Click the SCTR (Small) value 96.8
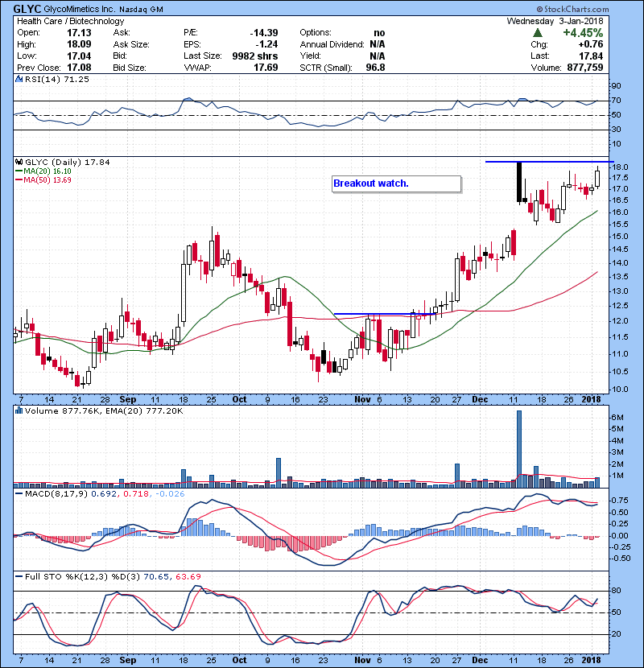Screen dimensions: 644x668 (x=375, y=68)
